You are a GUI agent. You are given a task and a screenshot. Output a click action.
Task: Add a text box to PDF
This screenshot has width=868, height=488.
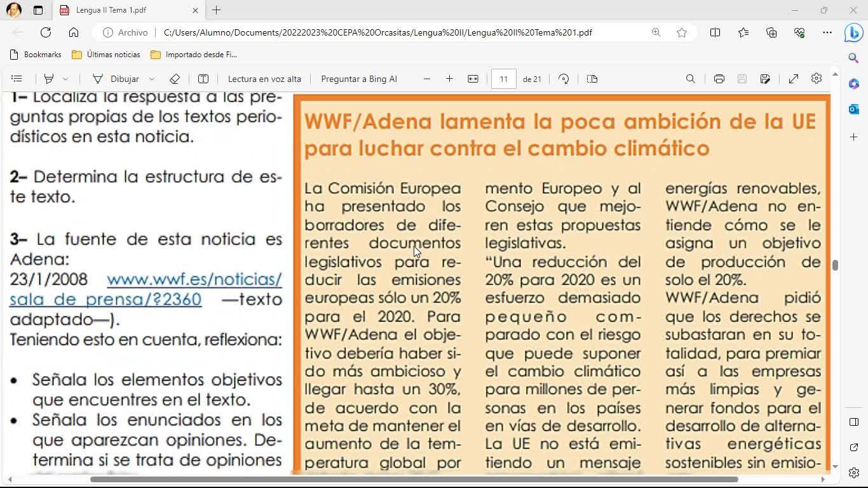point(203,79)
